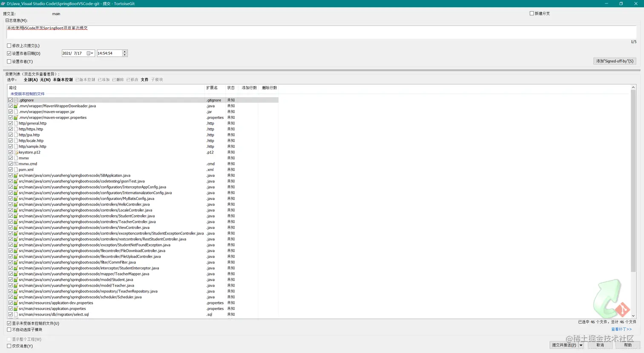Select the http/sample.http row

click(143, 147)
